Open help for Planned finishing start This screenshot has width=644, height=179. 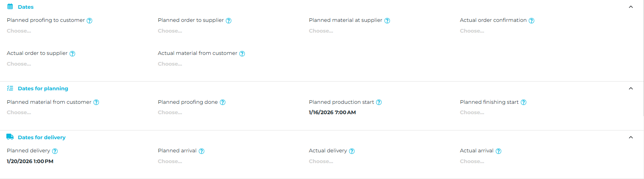524,102
